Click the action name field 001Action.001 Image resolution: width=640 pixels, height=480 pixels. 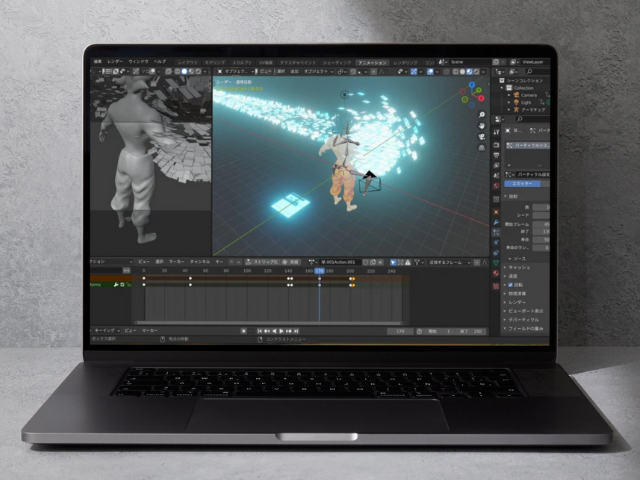coord(338,262)
